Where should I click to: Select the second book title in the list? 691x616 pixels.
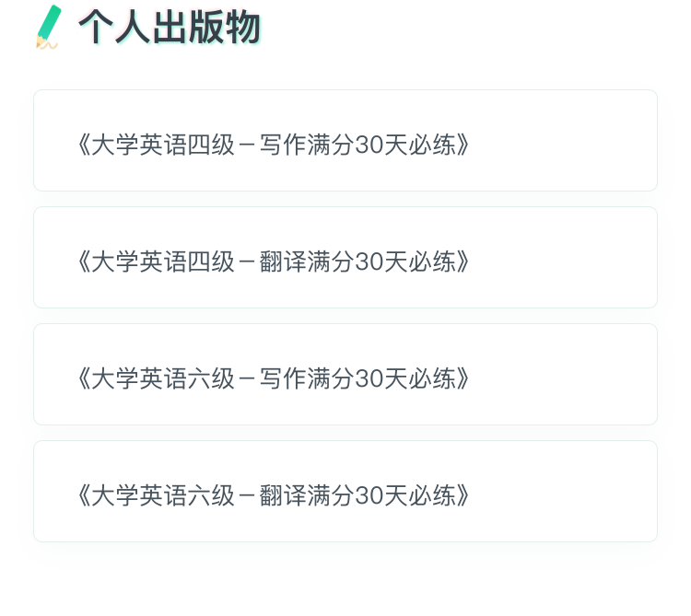point(274,262)
